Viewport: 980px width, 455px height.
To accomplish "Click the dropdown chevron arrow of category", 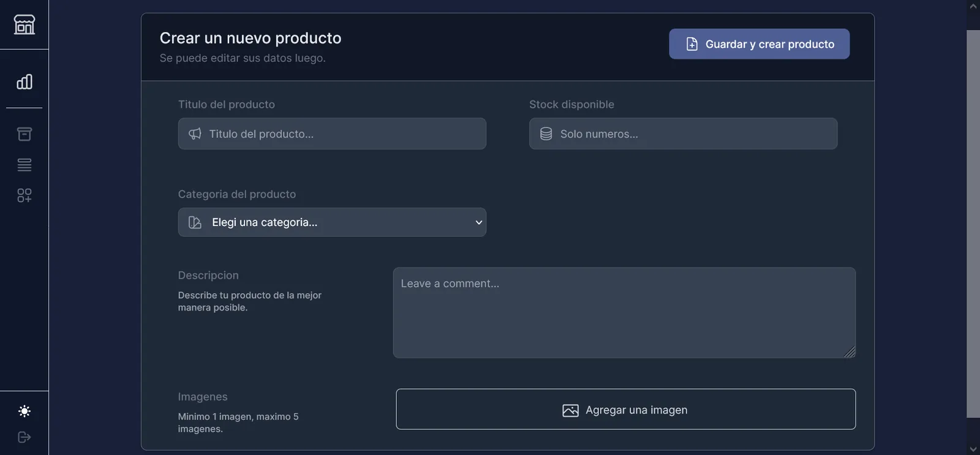I will click(x=479, y=222).
